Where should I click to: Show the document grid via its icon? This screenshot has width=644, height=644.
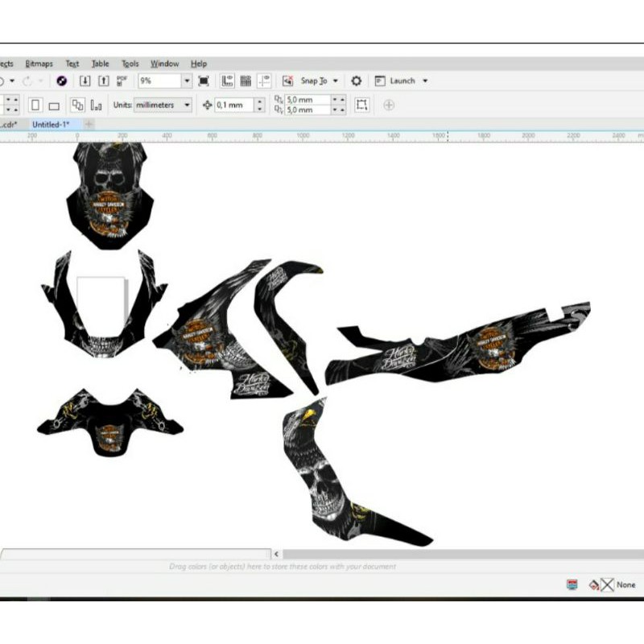(246, 80)
